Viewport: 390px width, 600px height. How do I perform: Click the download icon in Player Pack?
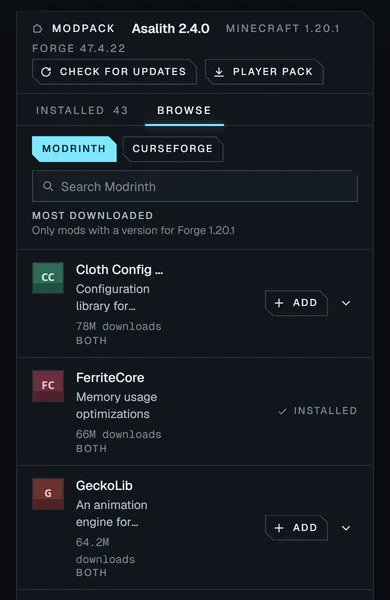[219, 72]
